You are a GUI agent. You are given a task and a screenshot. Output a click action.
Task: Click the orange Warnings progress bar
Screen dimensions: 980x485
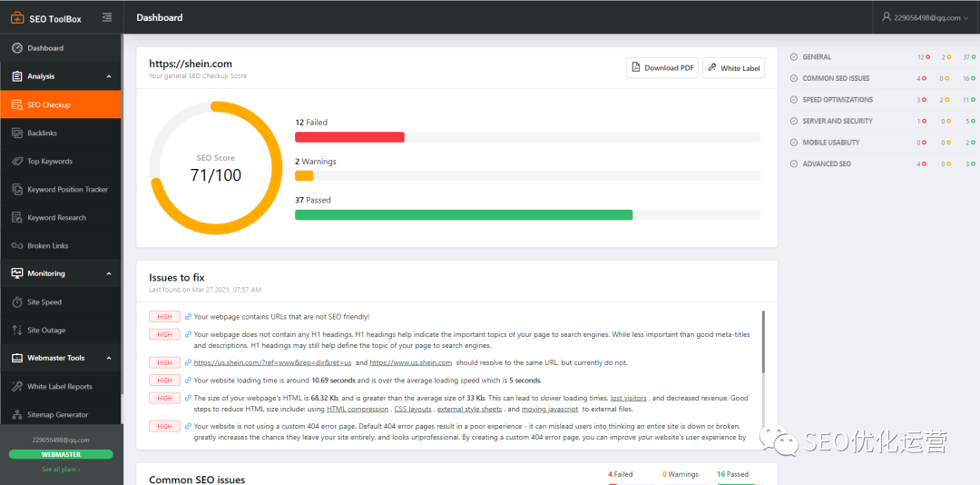click(304, 176)
